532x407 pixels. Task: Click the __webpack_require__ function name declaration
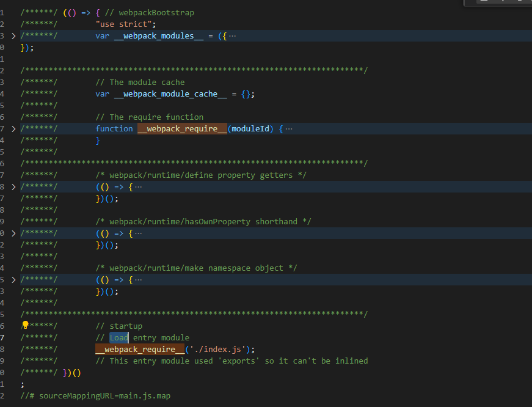(x=182, y=129)
